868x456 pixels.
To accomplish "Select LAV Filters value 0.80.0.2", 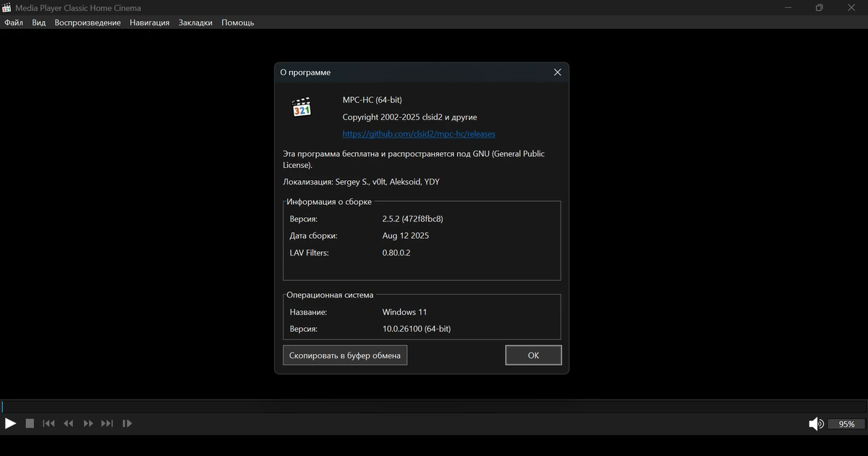I will tap(396, 253).
